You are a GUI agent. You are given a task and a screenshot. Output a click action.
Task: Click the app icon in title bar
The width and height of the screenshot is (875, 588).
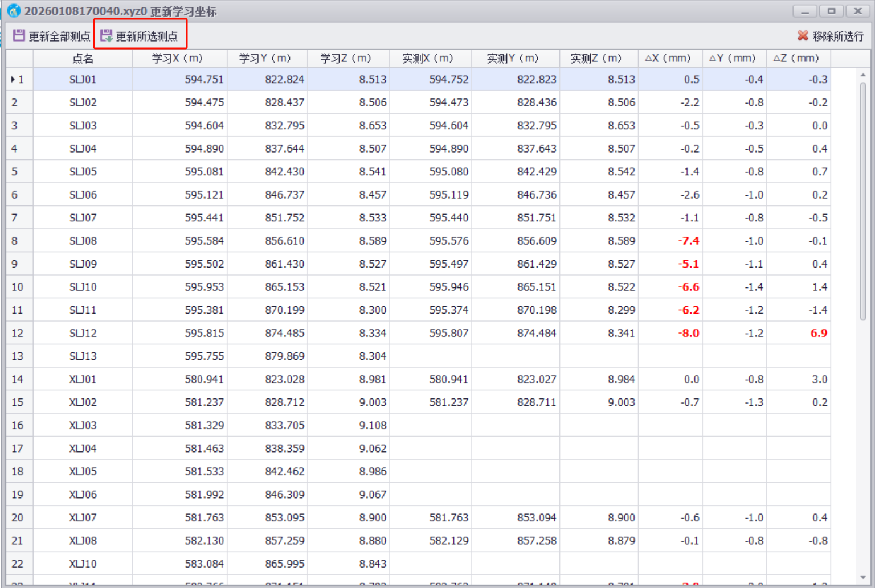click(14, 11)
